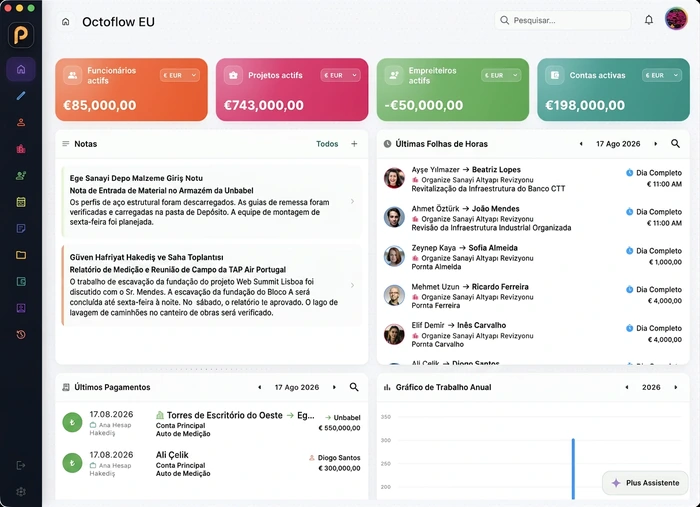Go to next day in Folhas de Horas
This screenshot has width=700, height=507.
pos(655,144)
